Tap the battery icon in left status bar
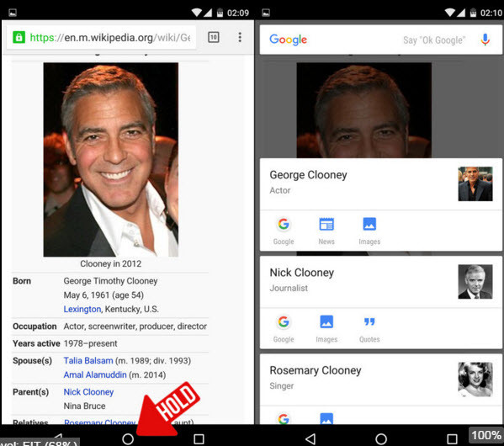The width and height of the screenshot is (504, 446). click(220, 13)
